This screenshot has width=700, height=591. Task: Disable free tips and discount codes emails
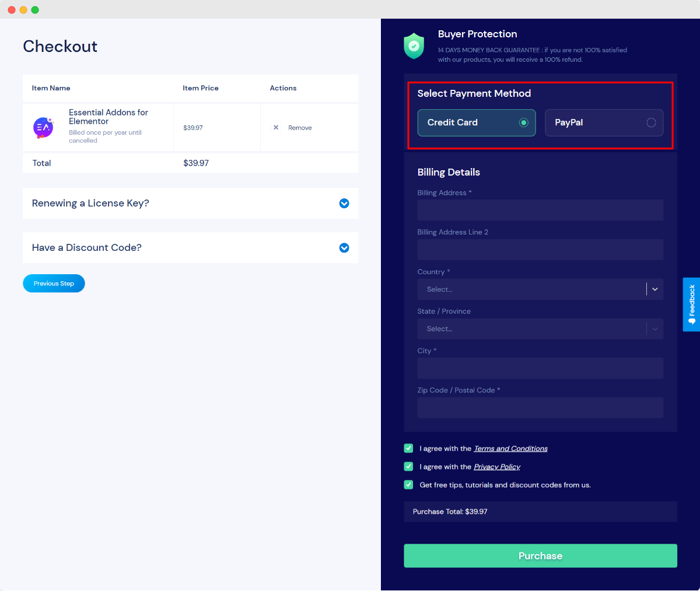point(408,484)
